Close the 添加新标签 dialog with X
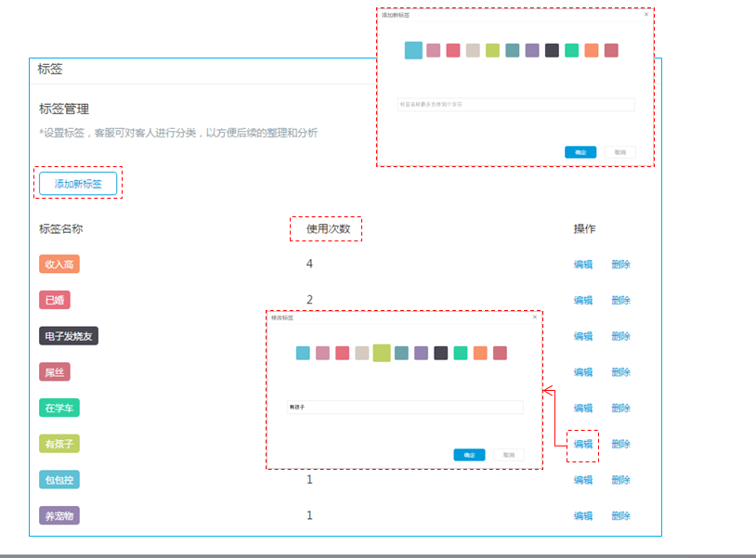Screen dimensions: 756x558 [646, 15]
